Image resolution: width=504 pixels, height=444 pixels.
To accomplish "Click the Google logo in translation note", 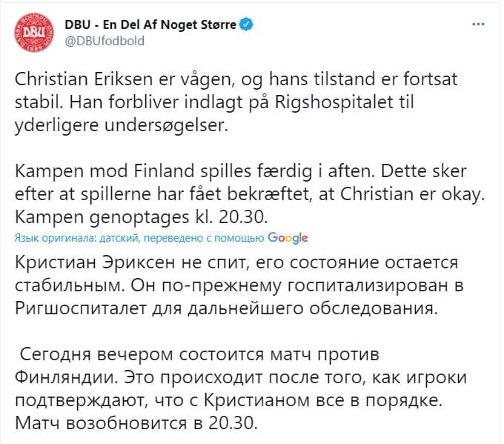I will coord(288,238).
